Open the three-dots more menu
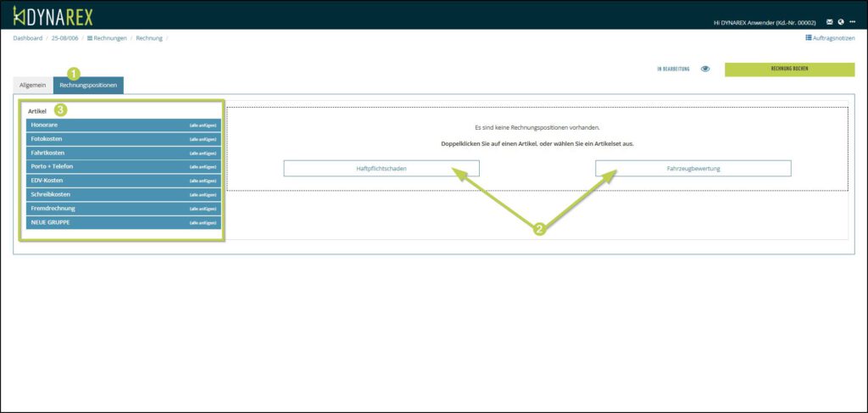Viewport: 868px width, 413px height. tap(853, 22)
